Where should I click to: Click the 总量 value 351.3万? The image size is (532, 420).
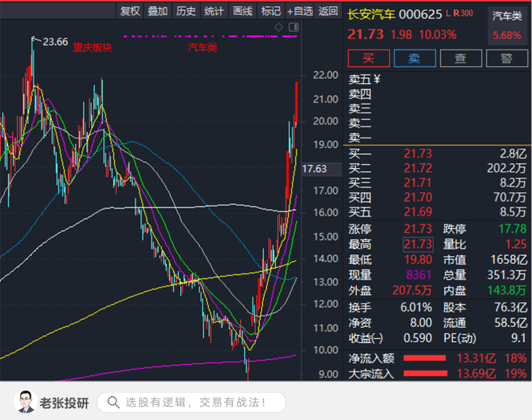coord(507,275)
